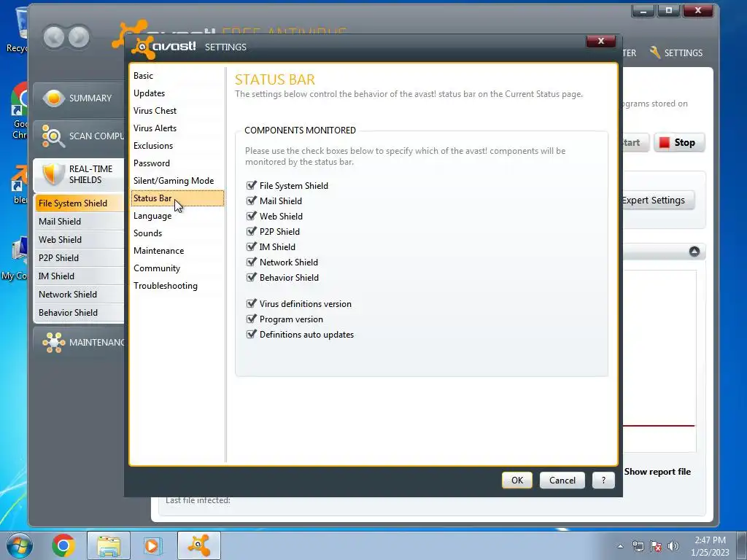The width and height of the screenshot is (747, 560).
Task: Click the taskbar clock showing 2:47 PM
Action: coord(710,546)
